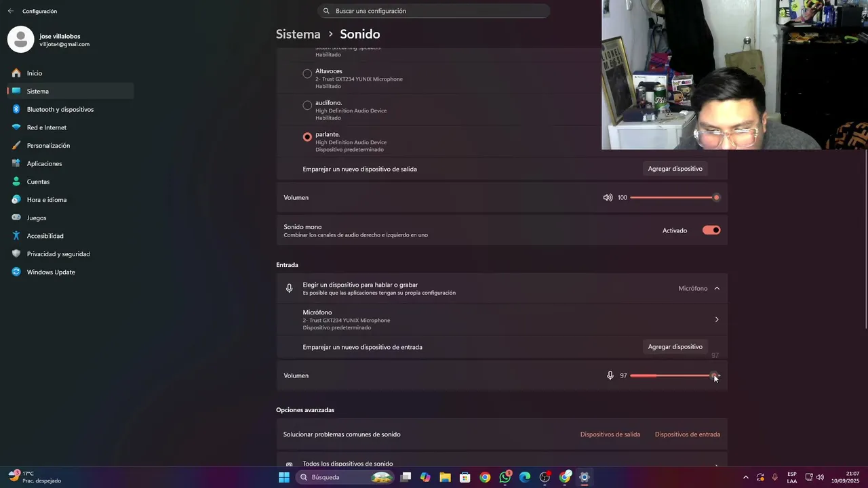Click the Windows Update sidebar icon
The height and width of the screenshot is (488, 868).
[16, 272]
